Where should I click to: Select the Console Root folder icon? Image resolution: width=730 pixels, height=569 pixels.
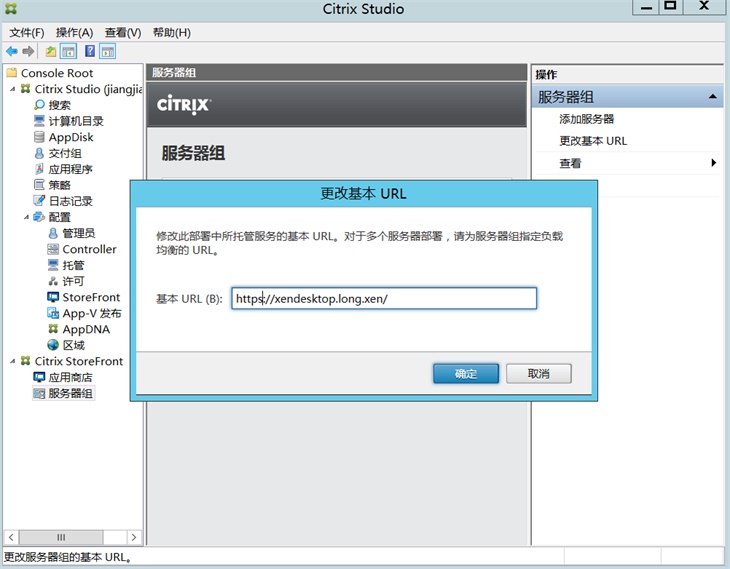coord(12,73)
